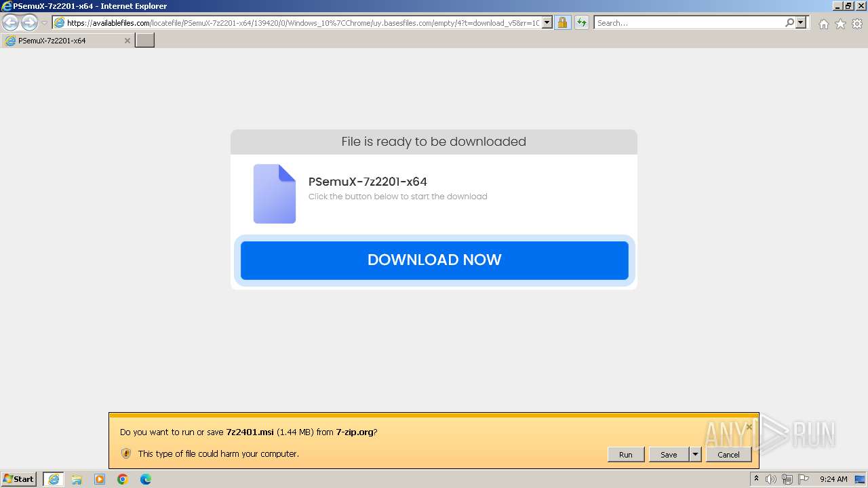Click Show desktop button at taskbar end

click(861, 479)
